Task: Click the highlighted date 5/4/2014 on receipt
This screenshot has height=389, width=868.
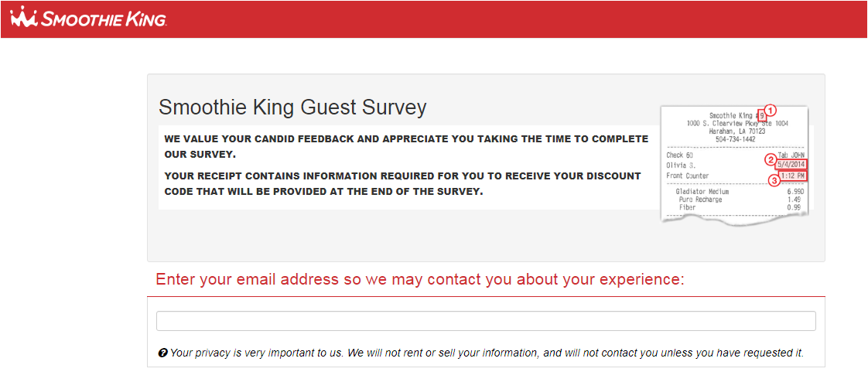Action: tap(791, 165)
